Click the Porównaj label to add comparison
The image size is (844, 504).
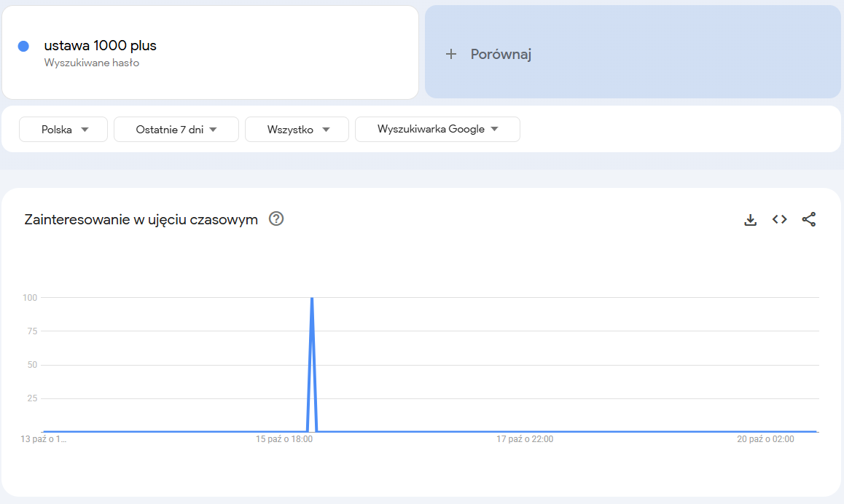tap(501, 54)
